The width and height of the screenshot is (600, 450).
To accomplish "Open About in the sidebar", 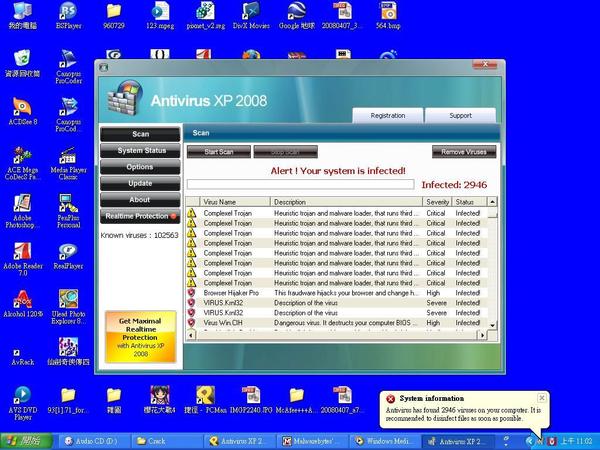I will tap(140, 200).
